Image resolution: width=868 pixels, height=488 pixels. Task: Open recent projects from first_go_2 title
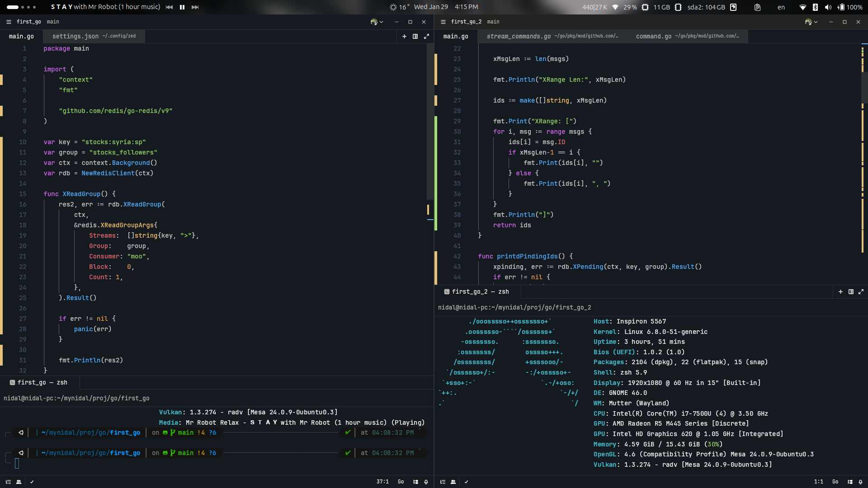tap(466, 22)
